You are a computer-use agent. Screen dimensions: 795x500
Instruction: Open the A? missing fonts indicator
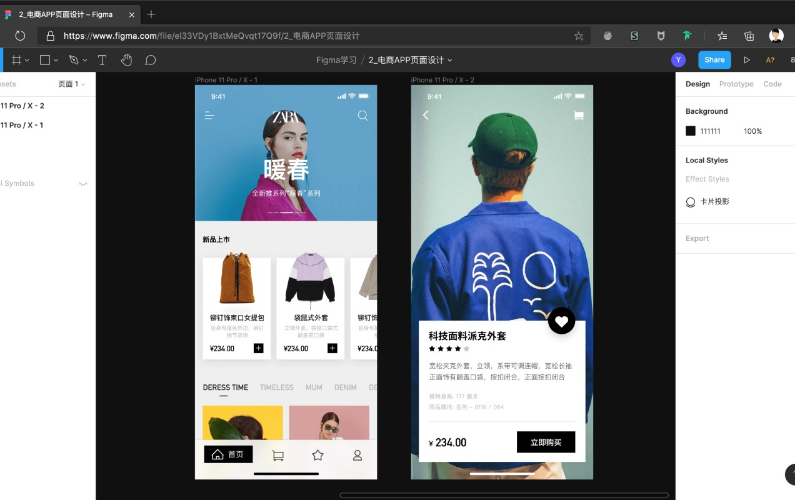(x=770, y=60)
